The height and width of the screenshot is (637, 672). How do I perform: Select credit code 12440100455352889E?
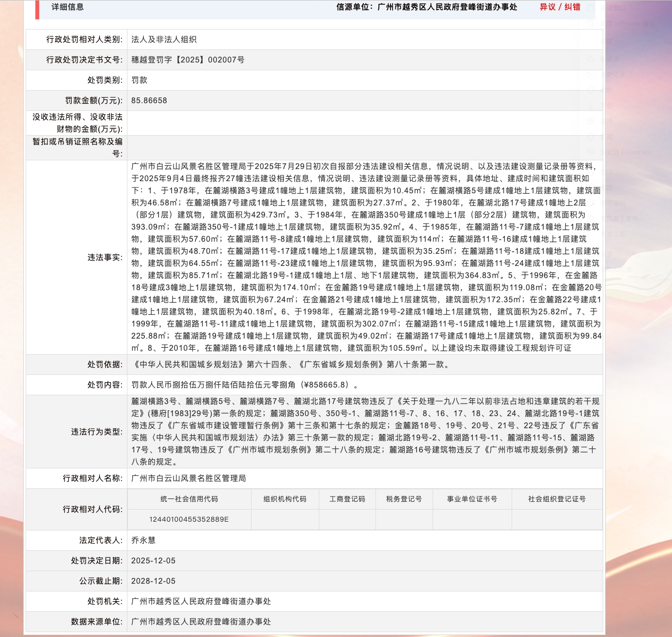click(189, 519)
